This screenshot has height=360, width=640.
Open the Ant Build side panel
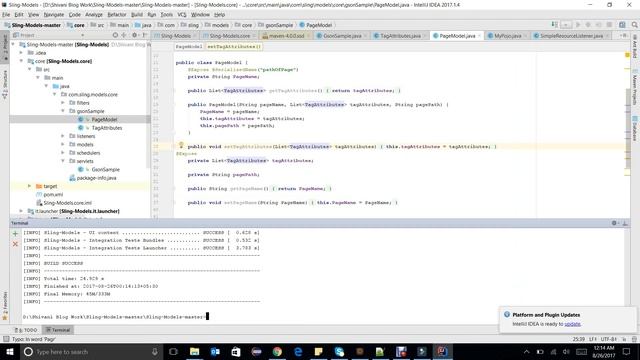(x=635, y=46)
